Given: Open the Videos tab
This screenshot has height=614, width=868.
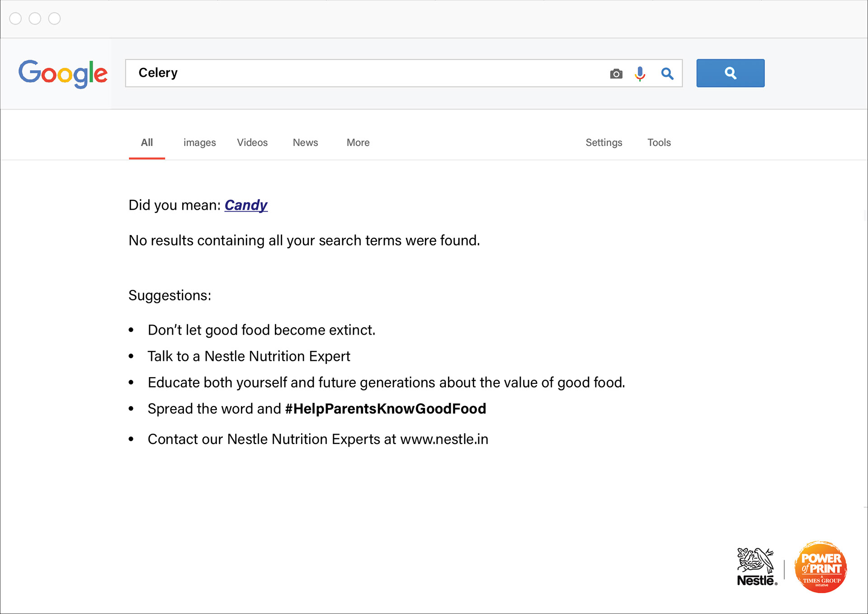Looking at the screenshot, I should (x=252, y=143).
